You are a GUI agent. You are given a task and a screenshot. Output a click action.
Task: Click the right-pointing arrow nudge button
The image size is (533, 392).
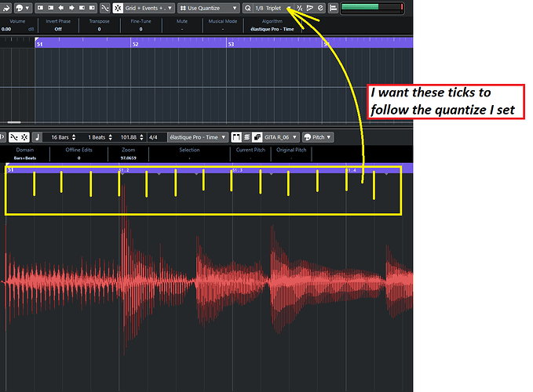point(71,8)
